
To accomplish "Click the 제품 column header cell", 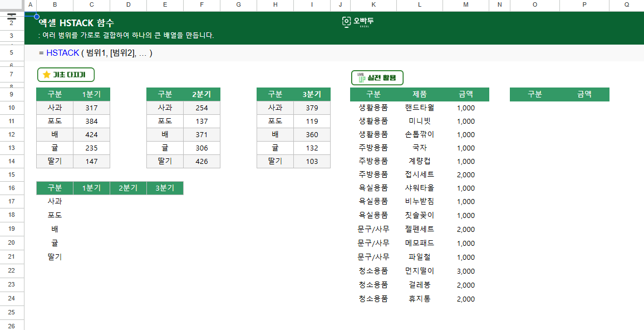I will [x=419, y=94].
